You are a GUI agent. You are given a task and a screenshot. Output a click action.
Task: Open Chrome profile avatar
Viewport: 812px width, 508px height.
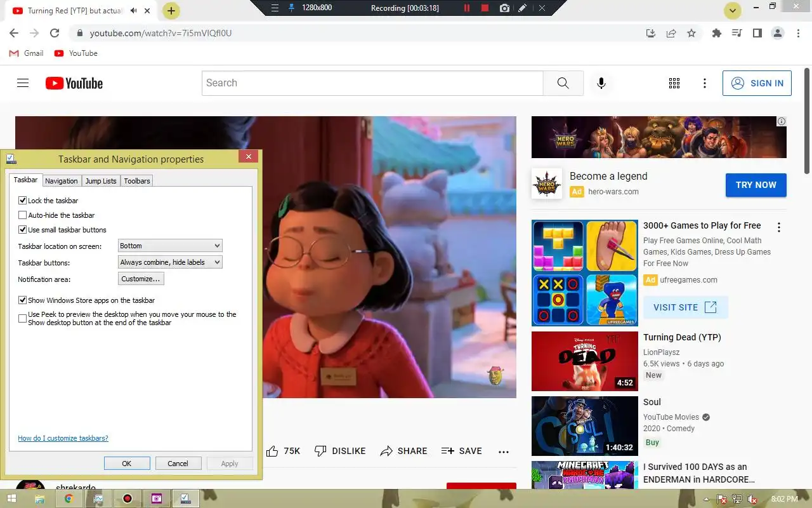point(778,33)
